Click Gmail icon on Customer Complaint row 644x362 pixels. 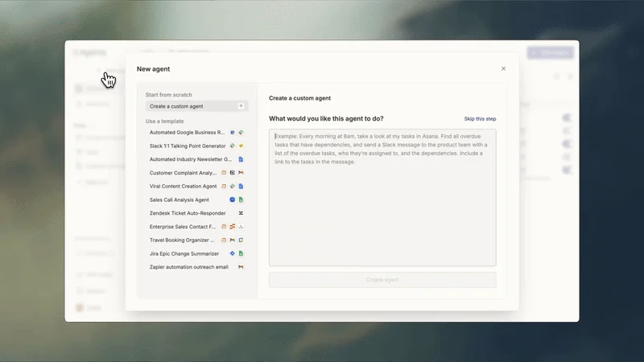(241, 173)
